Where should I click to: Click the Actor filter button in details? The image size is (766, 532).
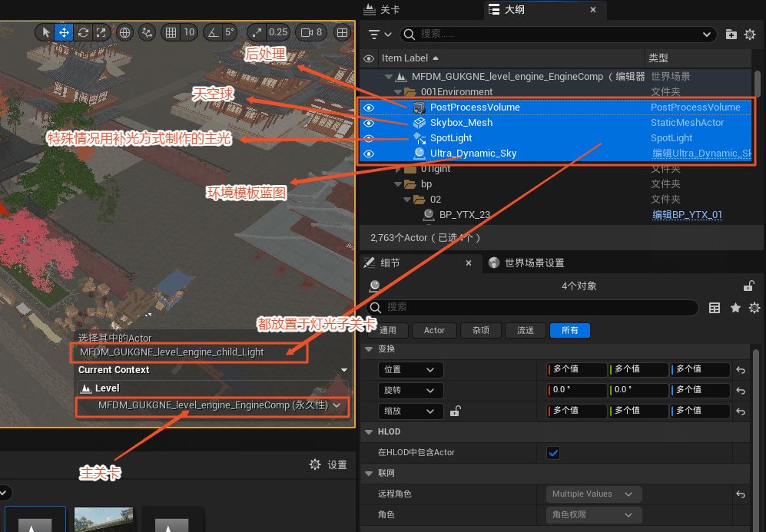pyautogui.click(x=434, y=330)
